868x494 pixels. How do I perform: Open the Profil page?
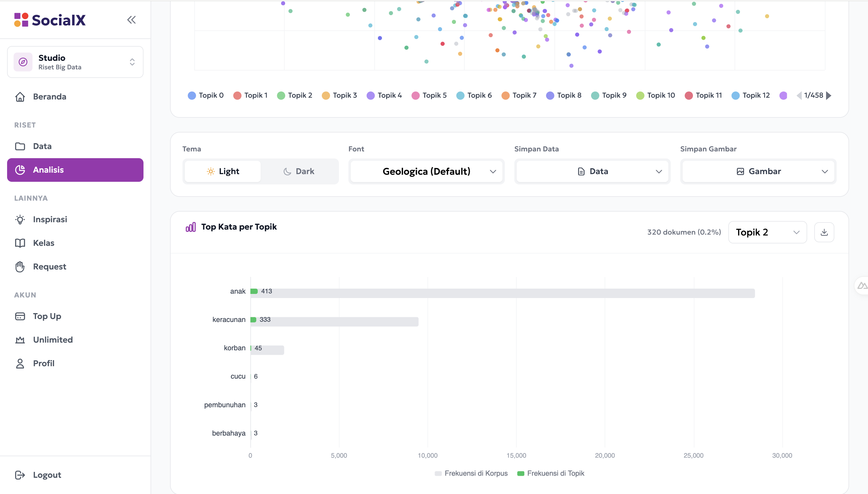tap(75, 363)
